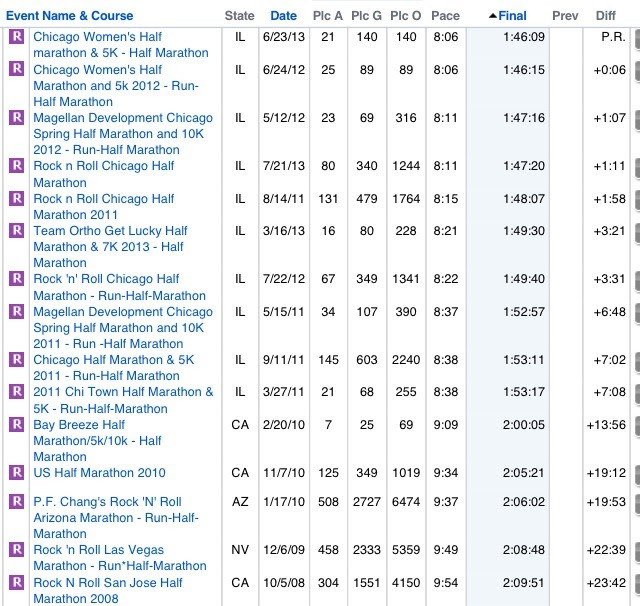Click the Diff column header

(x=605, y=16)
